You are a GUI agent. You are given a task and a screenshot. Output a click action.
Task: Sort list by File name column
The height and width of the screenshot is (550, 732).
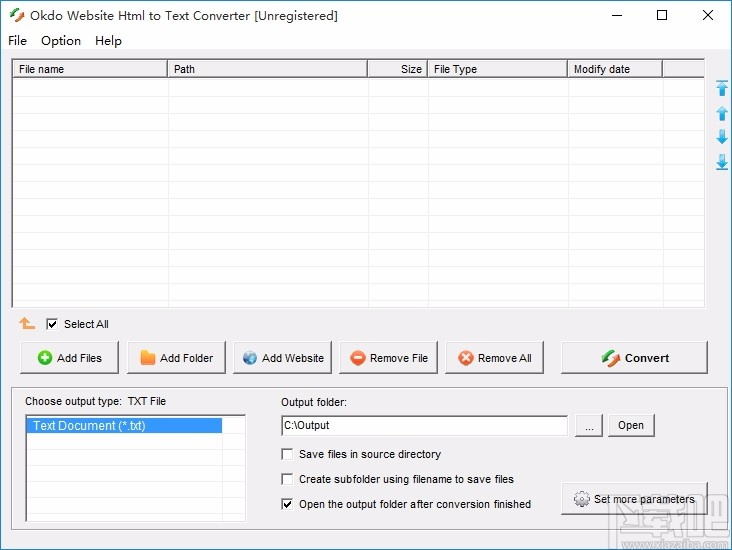[x=90, y=69]
